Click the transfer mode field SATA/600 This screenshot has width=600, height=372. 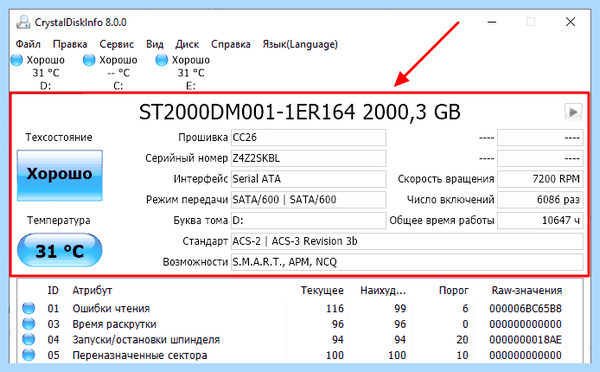[x=308, y=199]
